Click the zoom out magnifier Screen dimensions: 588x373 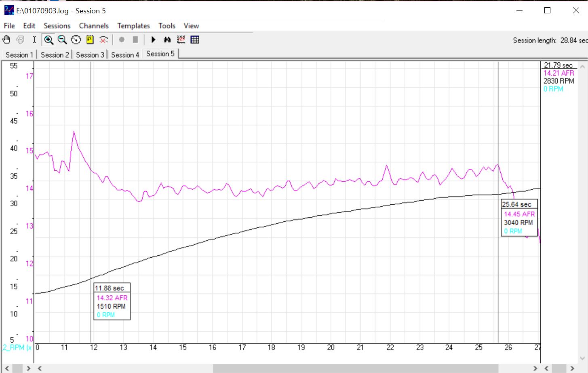tap(62, 40)
